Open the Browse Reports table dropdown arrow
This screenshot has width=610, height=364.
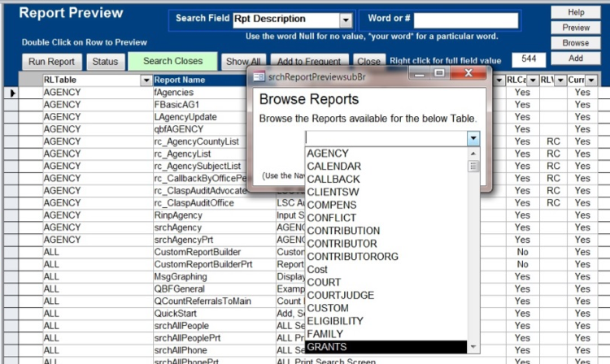coord(473,139)
